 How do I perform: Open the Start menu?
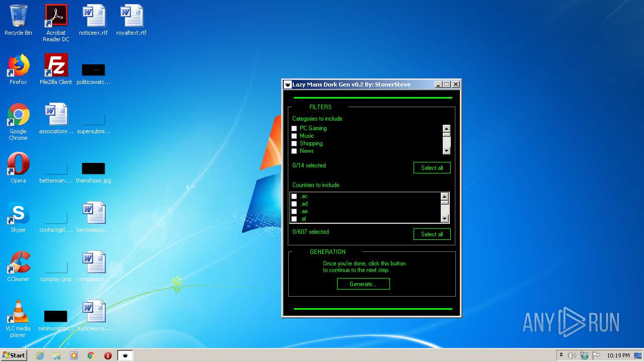point(14,355)
